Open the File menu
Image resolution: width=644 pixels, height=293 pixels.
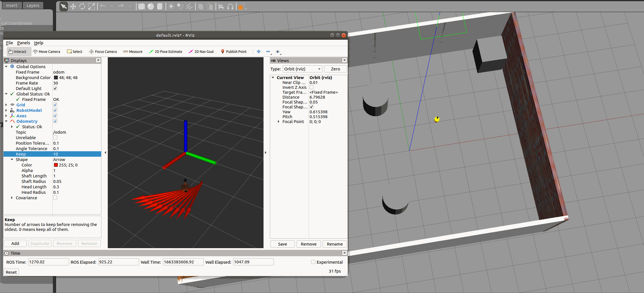[9, 43]
